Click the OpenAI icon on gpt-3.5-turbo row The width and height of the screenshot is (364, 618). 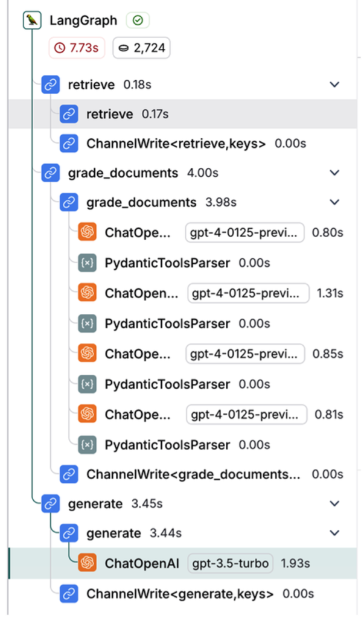[x=88, y=563]
